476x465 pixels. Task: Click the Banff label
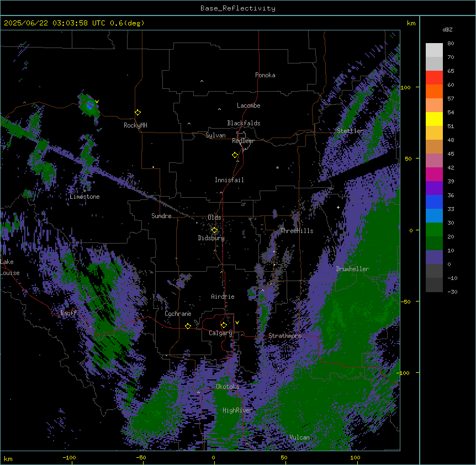tap(68, 313)
